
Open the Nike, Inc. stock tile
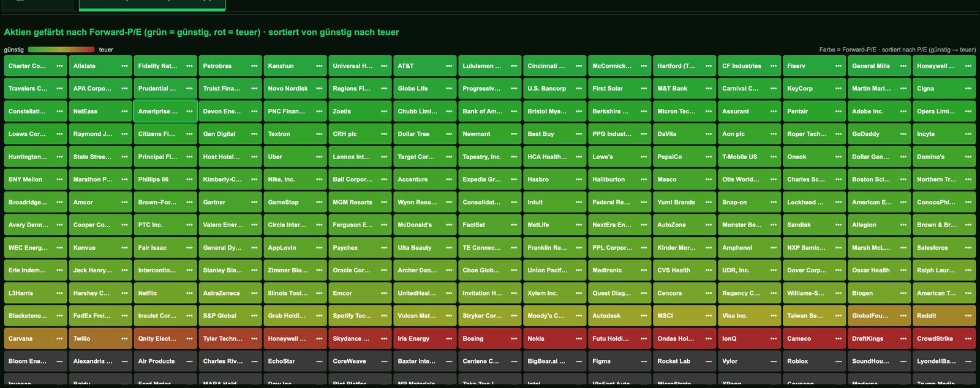[294, 179]
